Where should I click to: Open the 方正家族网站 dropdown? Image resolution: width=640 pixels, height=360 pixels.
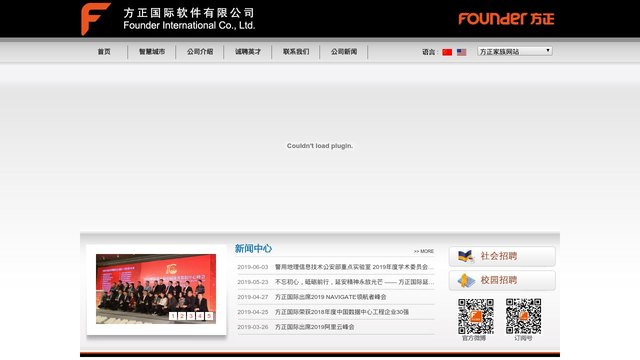tap(515, 51)
